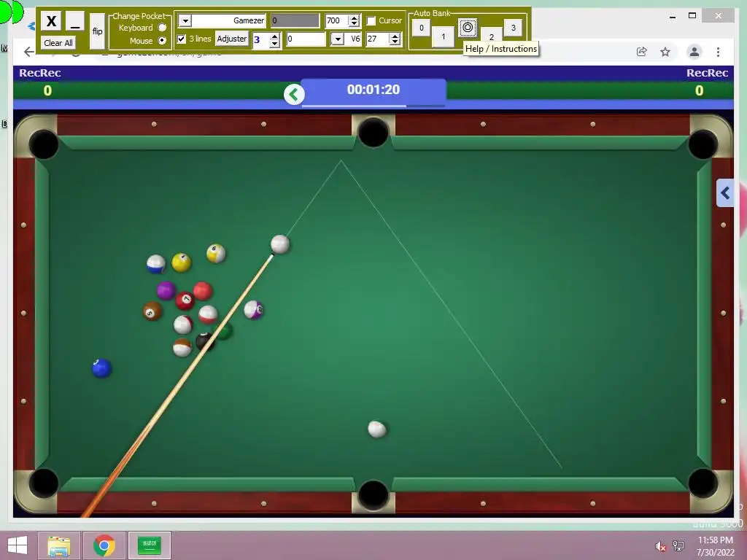Select Auto Bank option 1

pos(443,36)
